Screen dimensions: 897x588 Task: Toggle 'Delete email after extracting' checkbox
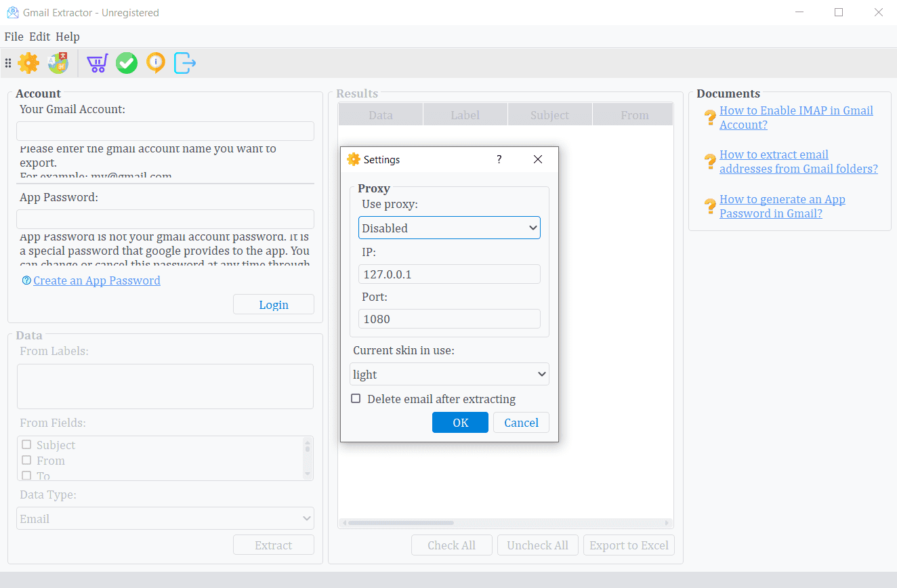356,398
